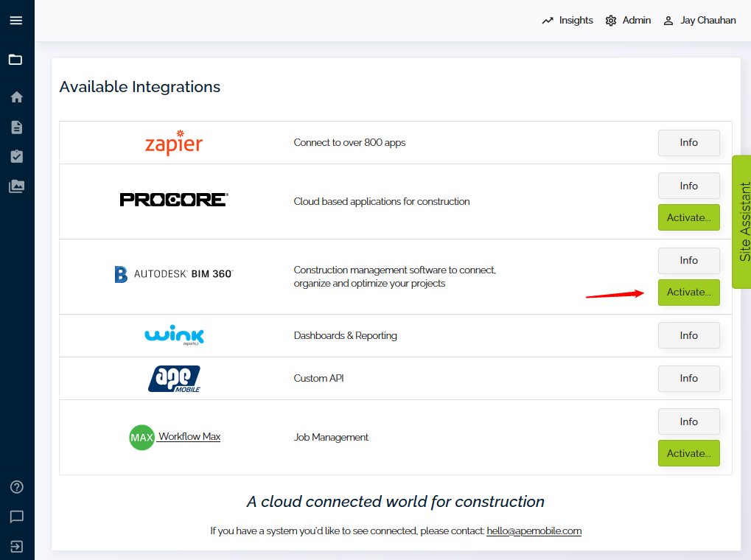751x560 pixels.
Task: Expand the Site Assistant side tab
Action: pyautogui.click(x=742, y=222)
